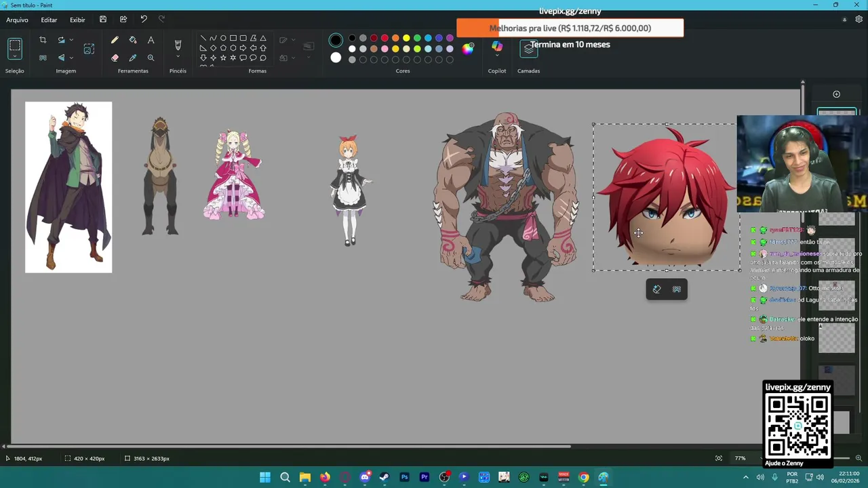
Task: Pick the Oval shape in Formas
Action: point(223,38)
